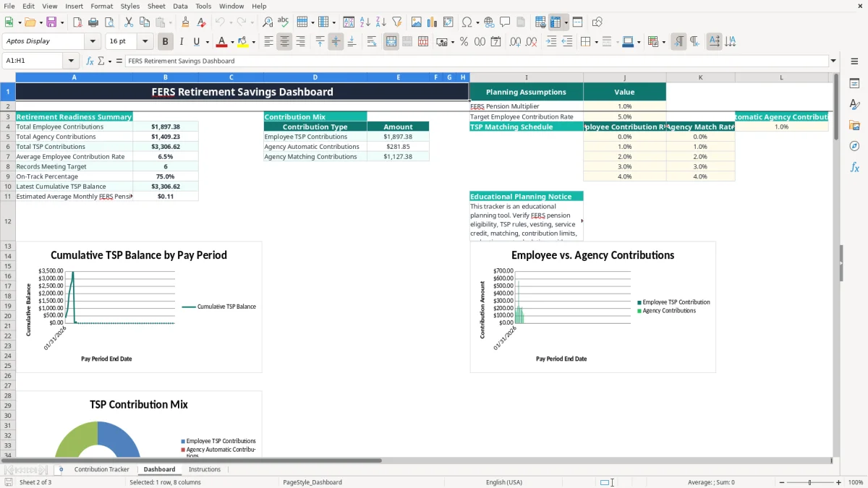Open the font name dropdown
Viewport: 868px width, 488px height.
(x=93, y=42)
